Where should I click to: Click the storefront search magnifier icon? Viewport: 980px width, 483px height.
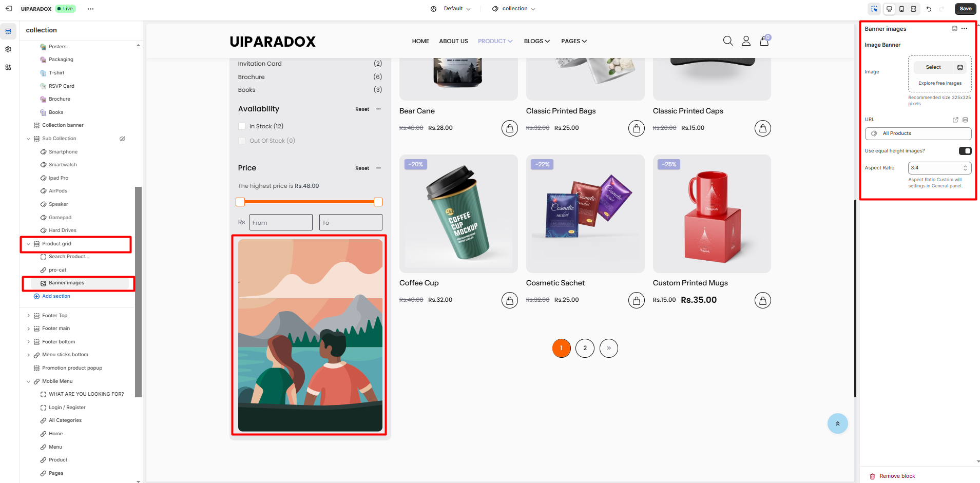(x=728, y=41)
